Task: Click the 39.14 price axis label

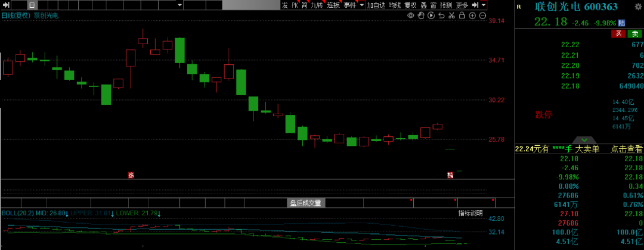Action: pyautogui.click(x=497, y=21)
